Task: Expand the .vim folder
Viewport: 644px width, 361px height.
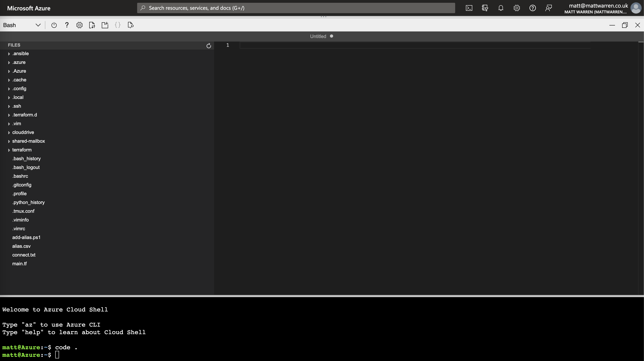Action: tap(9, 124)
